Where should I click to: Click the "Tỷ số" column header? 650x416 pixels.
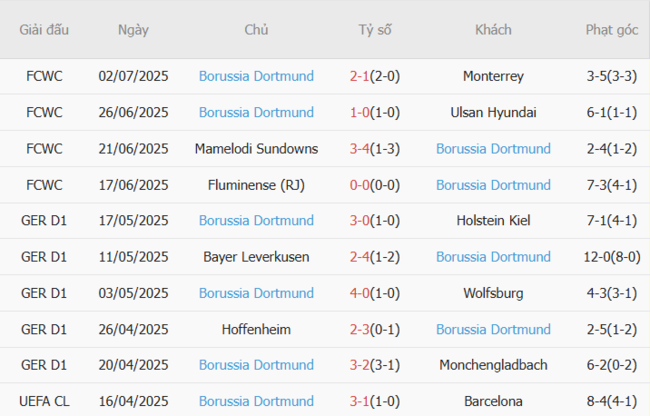click(x=375, y=30)
